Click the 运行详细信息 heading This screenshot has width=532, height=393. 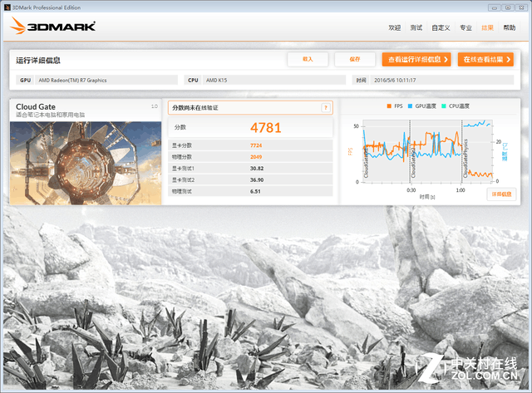38,61
